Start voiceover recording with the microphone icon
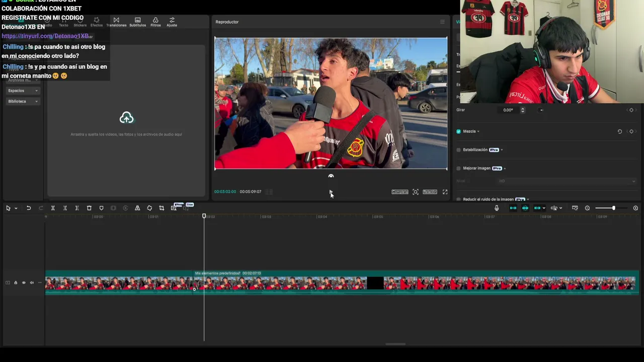This screenshot has width=644, height=362. click(x=497, y=208)
